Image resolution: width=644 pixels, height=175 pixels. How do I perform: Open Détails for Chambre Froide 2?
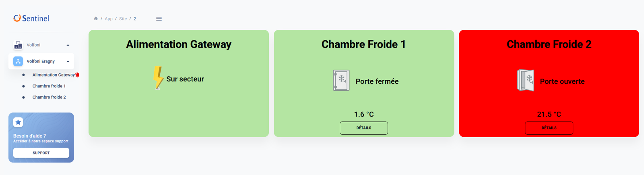click(x=549, y=128)
